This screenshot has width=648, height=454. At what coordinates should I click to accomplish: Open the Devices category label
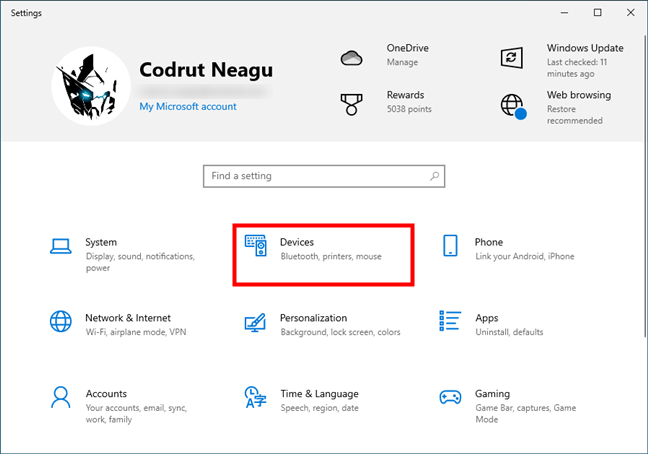[297, 242]
